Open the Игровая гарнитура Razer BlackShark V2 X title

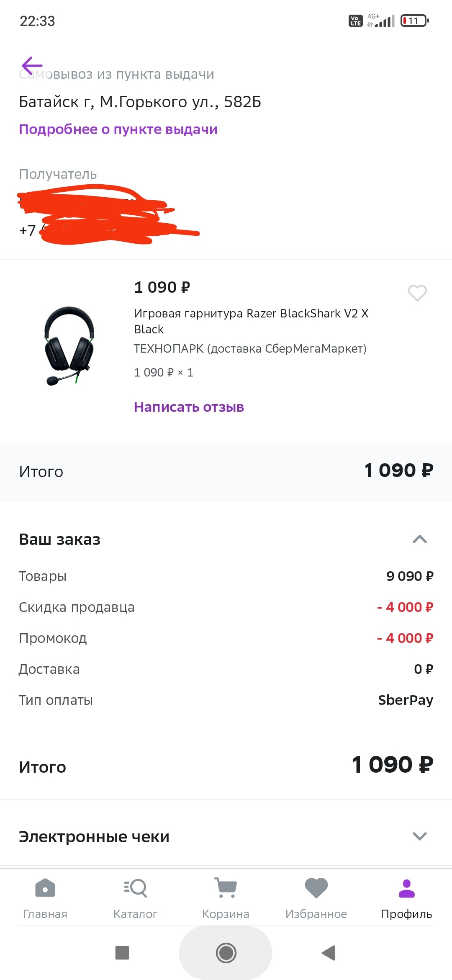251,321
